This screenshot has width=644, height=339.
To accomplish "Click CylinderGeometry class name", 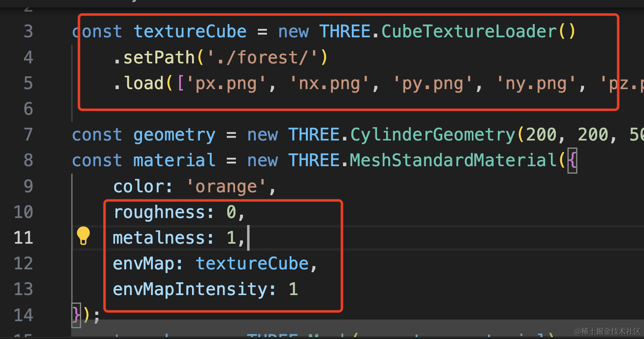I will [433, 135].
